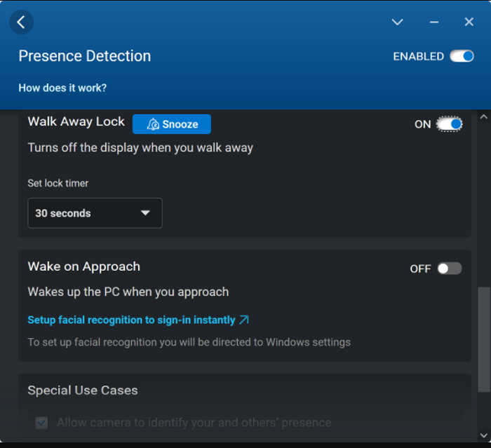Go back using the arrow icon
This screenshot has height=448, width=491.
21,22
